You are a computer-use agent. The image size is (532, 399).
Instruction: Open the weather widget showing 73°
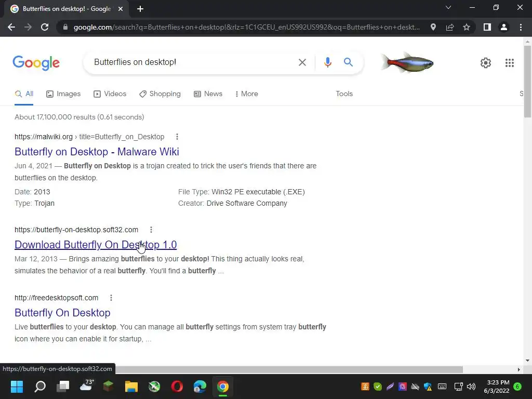pos(86,386)
